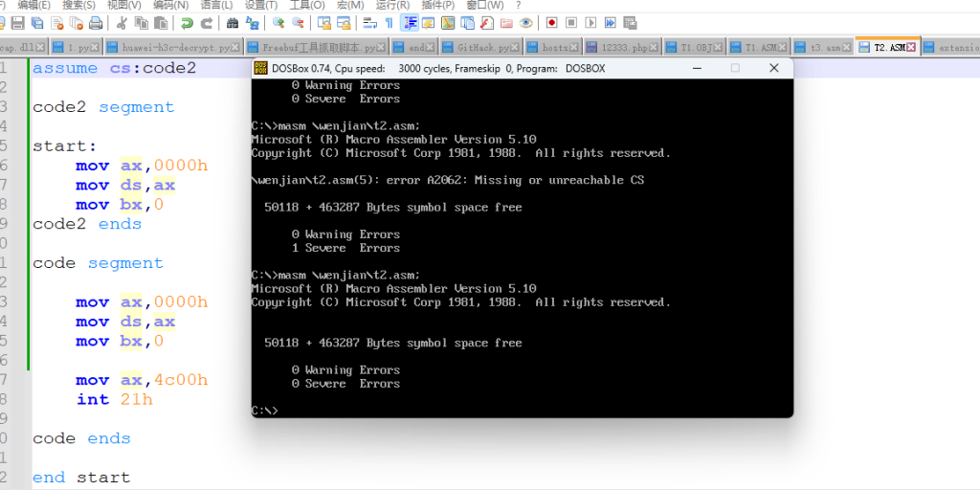The width and height of the screenshot is (980, 490).
Task: Click the Cut scissors icon
Action: pyautogui.click(x=122, y=22)
